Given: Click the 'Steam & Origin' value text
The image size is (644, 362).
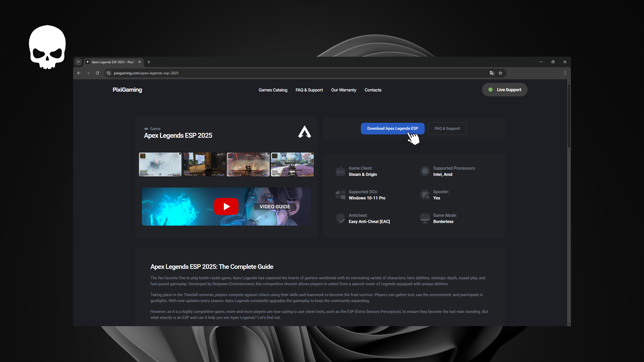Looking at the screenshot, I should (x=363, y=175).
